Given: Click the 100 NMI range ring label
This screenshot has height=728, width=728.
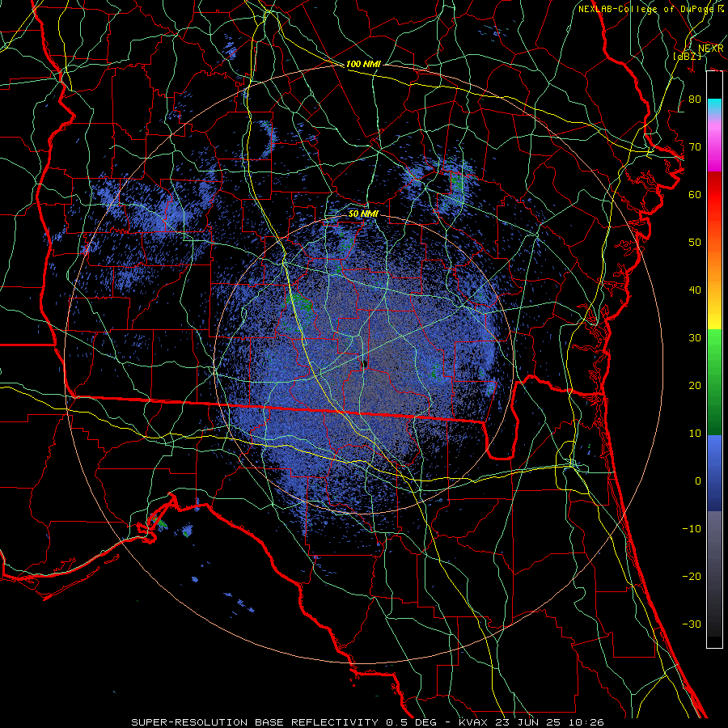Looking at the screenshot, I should 363,64.
